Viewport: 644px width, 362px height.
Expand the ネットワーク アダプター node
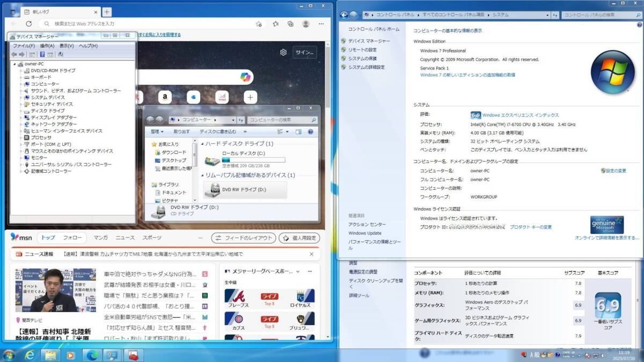(x=21, y=124)
